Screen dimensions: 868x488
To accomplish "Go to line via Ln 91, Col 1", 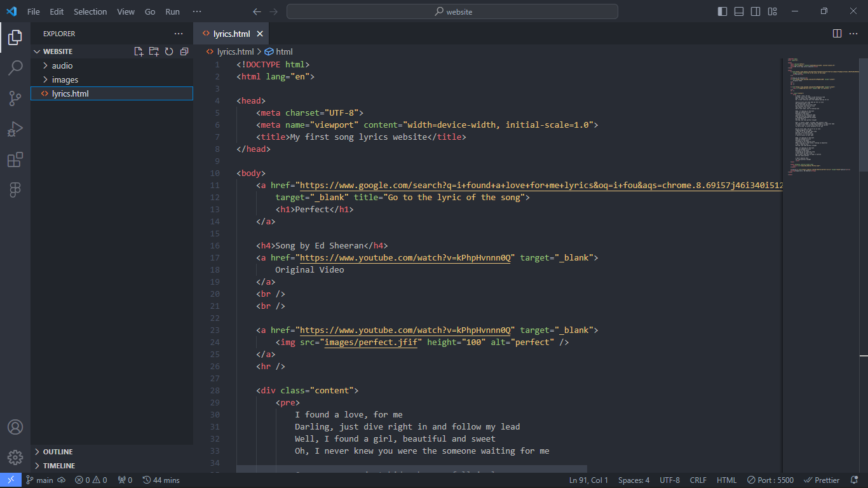I will 588,480.
